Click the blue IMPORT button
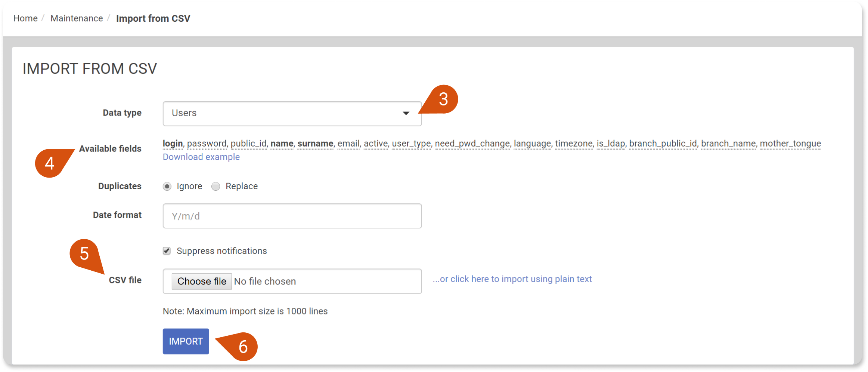The width and height of the screenshot is (868, 372). click(x=186, y=341)
